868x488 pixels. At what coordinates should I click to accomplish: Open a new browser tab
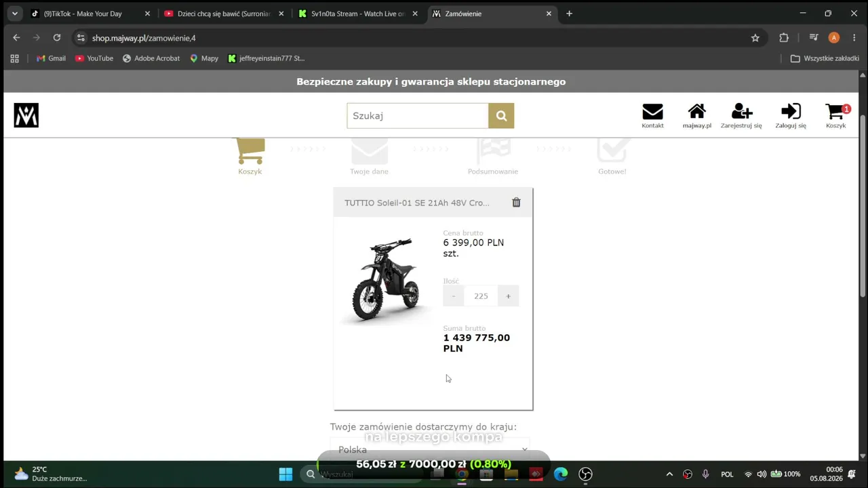coord(569,14)
